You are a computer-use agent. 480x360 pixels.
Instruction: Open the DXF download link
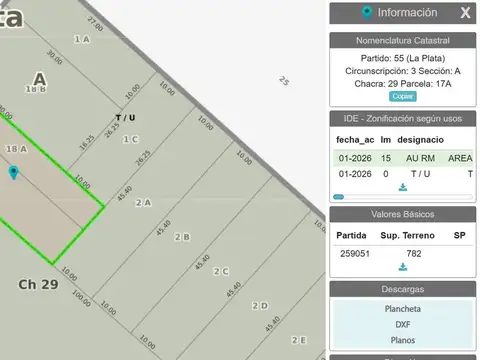pyautogui.click(x=403, y=324)
